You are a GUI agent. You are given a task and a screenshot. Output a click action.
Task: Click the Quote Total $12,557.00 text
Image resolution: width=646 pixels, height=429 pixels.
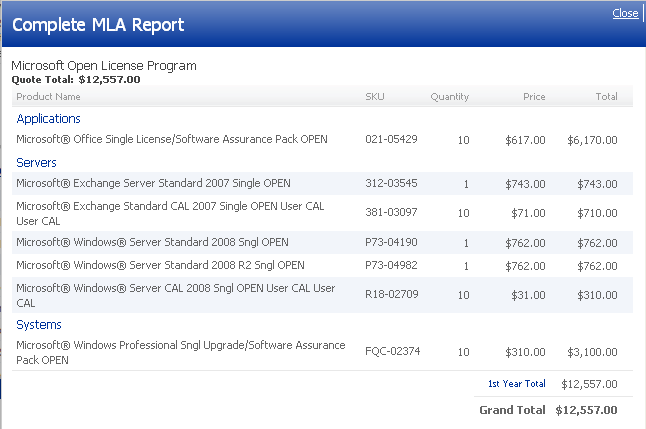(x=76, y=80)
